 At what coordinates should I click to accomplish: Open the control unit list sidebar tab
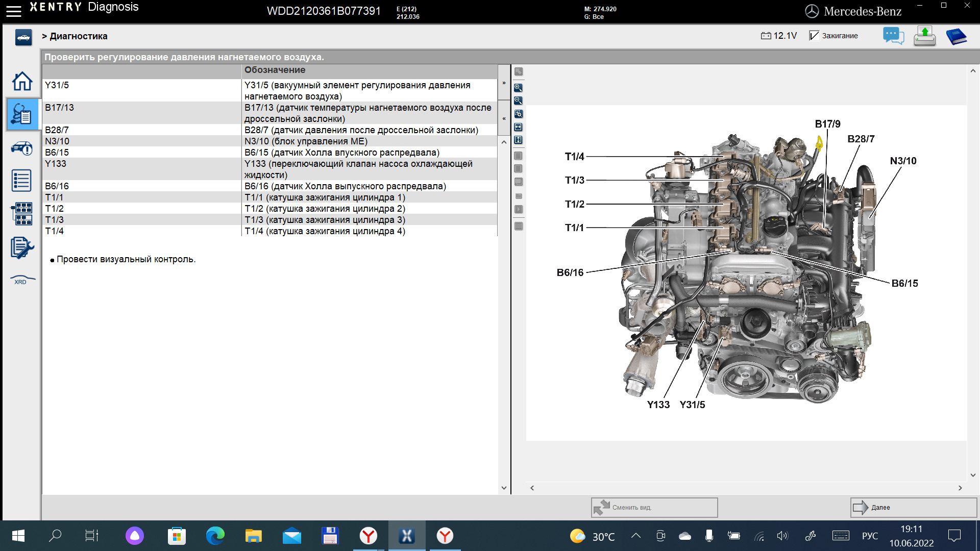pyautogui.click(x=22, y=181)
